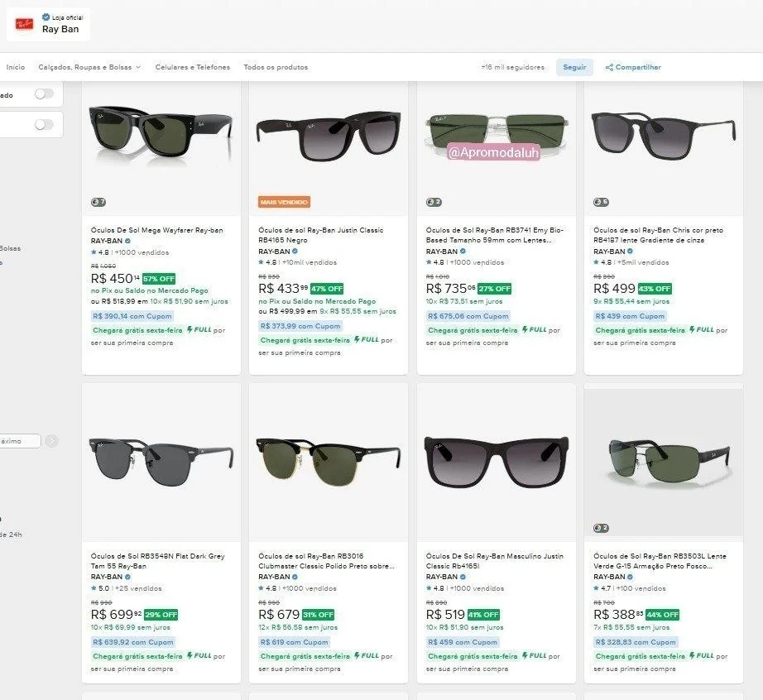
Task: Click the 31% OFF discount label
Action: [319, 615]
